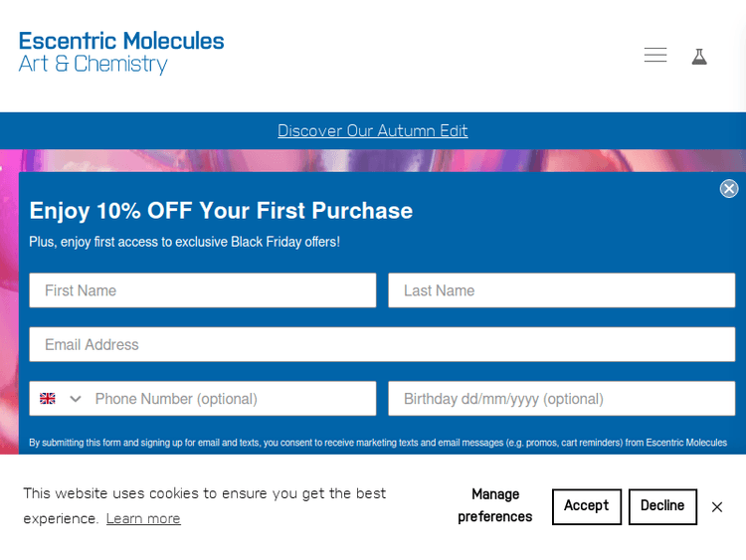This screenshot has height=560, width=746.
Task: Decline the website cookies
Action: point(662,506)
